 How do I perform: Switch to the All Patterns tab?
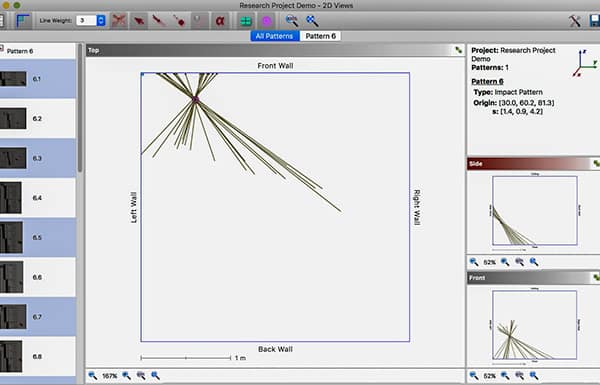click(x=274, y=36)
